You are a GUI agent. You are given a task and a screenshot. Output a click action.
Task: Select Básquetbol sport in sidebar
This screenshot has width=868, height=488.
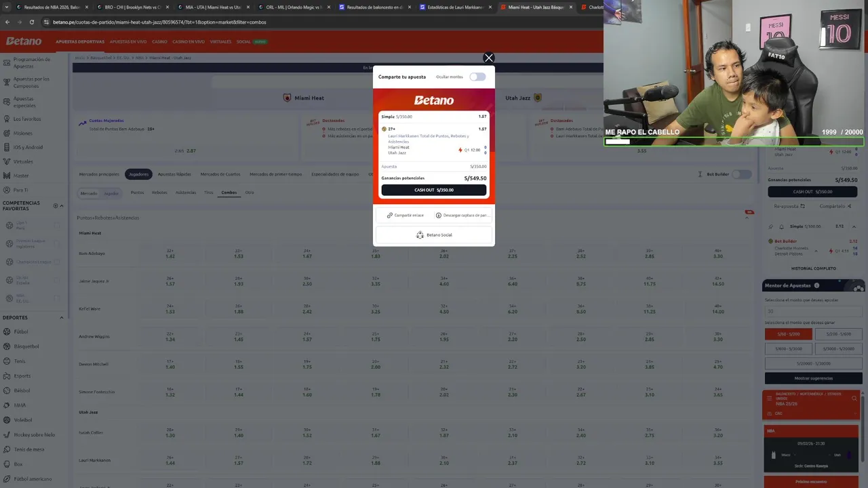coord(26,346)
